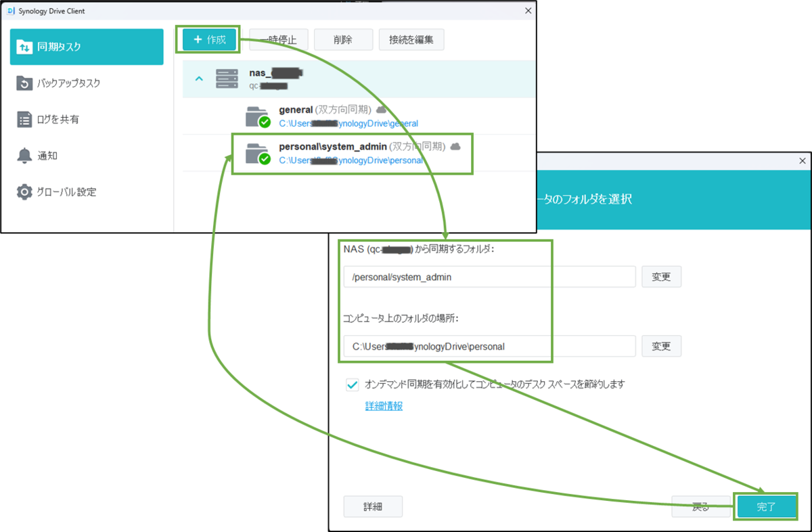The image size is (812, 532).
Task: Click the 接続を編集 button
Action: click(x=411, y=39)
